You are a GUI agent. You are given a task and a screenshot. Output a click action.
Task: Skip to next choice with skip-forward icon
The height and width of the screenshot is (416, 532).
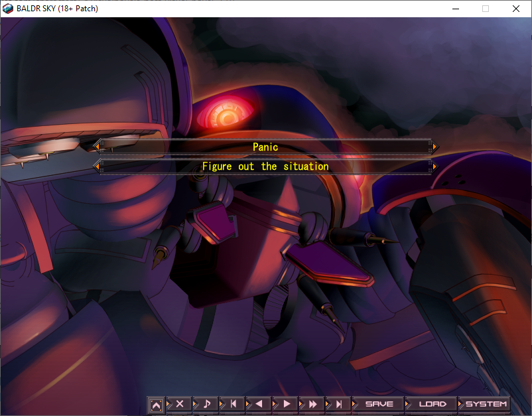(x=339, y=404)
